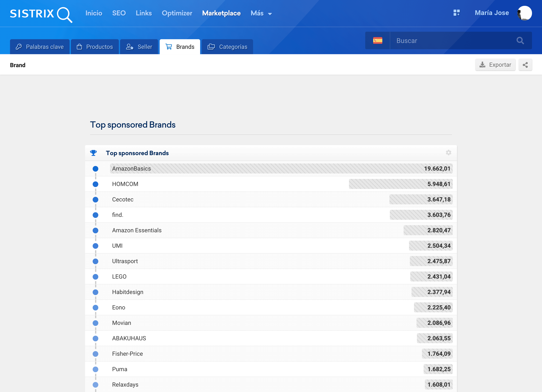Go to the Seller tab

tap(139, 47)
